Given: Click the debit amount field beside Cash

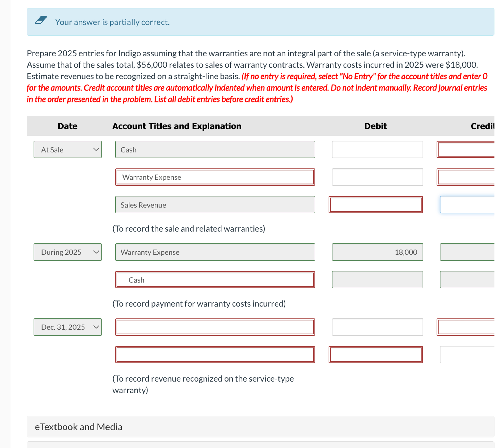Looking at the screenshot, I should tap(377, 149).
